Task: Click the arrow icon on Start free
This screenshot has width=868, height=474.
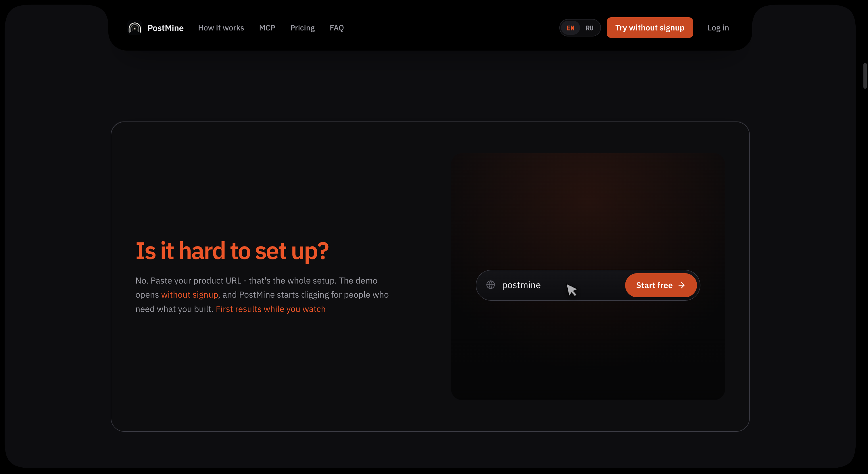Action: 681,285
